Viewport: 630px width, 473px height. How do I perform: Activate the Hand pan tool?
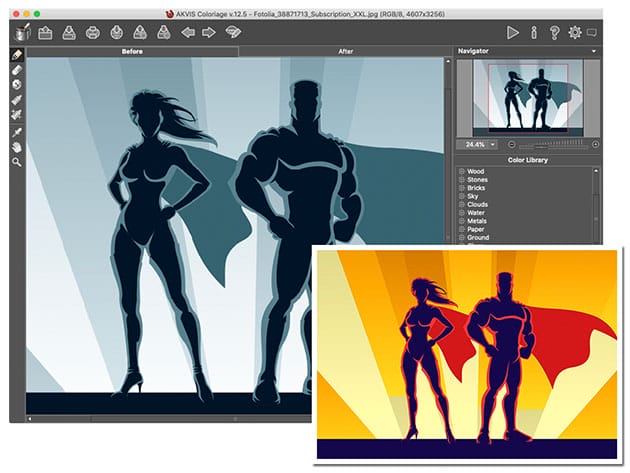tap(17, 146)
